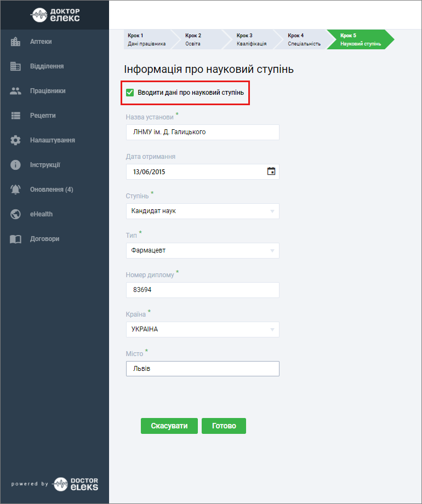422x504 pixels.
Task: Focus the Номер диплому input field
Action: pos(203,290)
